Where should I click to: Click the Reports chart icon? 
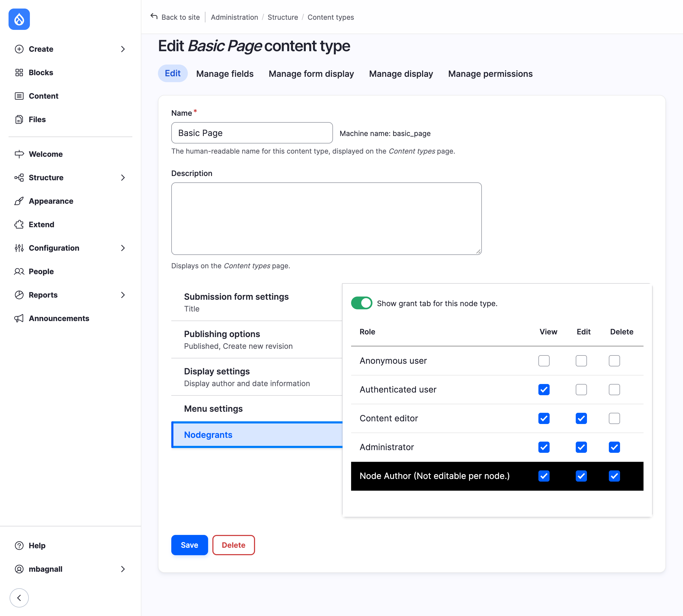(x=19, y=295)
